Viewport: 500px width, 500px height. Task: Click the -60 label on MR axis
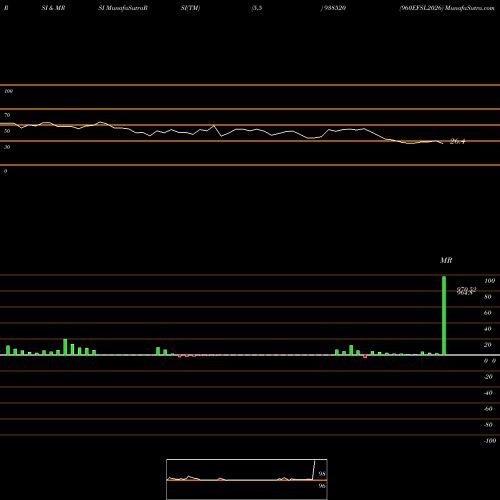pyautogui.click(x=488, y=409)
